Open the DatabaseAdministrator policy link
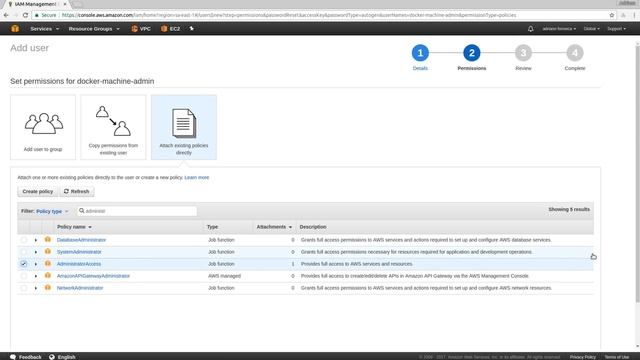This screenshot has width=640, height=360. 81,240
